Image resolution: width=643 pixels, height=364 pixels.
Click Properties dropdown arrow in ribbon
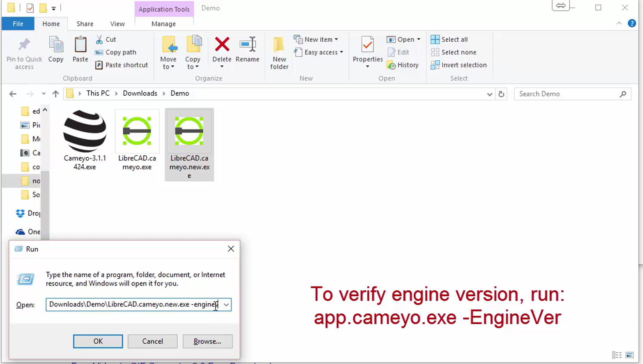point(368,67)
